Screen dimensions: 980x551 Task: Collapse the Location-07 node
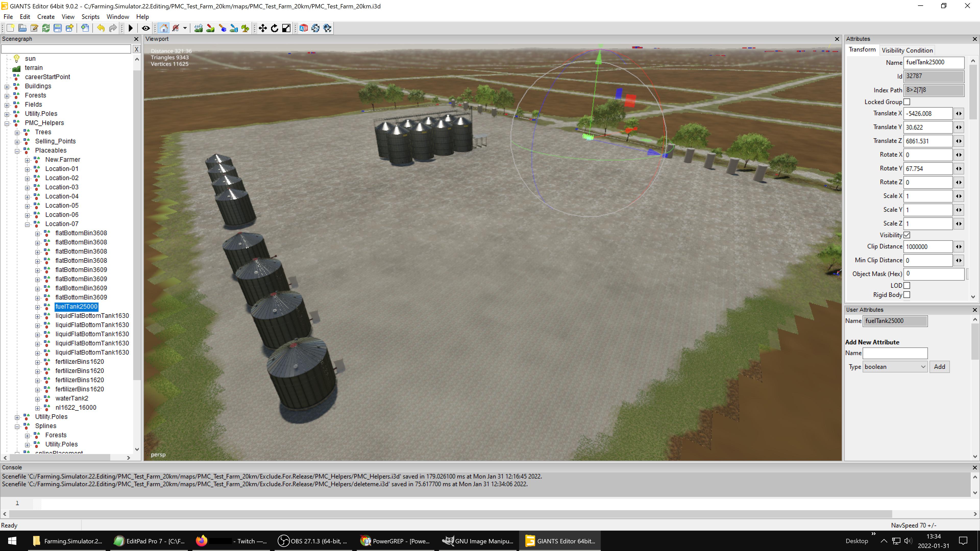coord(27,224)
